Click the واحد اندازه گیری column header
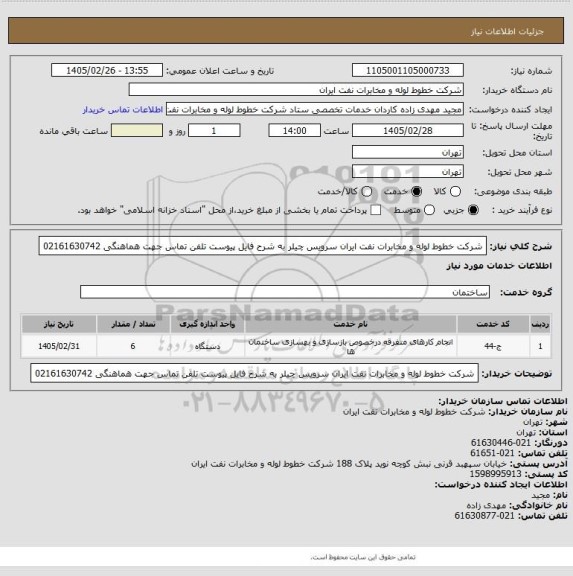The width and height of the screenshot is (573, 576). coord(207,324)
